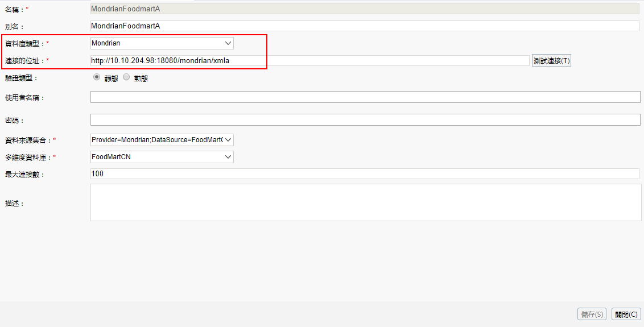Click the 儲存(S) button
644x327 pixels.
[592, 314]
